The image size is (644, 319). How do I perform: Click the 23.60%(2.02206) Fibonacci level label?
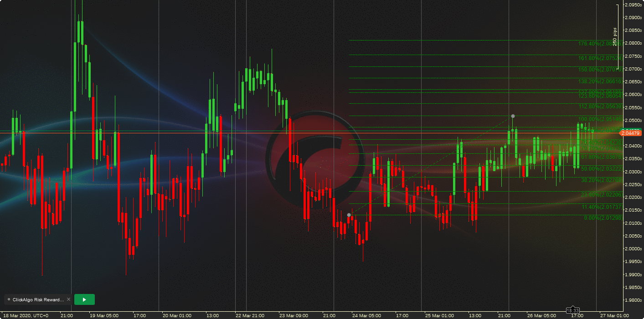601,195
